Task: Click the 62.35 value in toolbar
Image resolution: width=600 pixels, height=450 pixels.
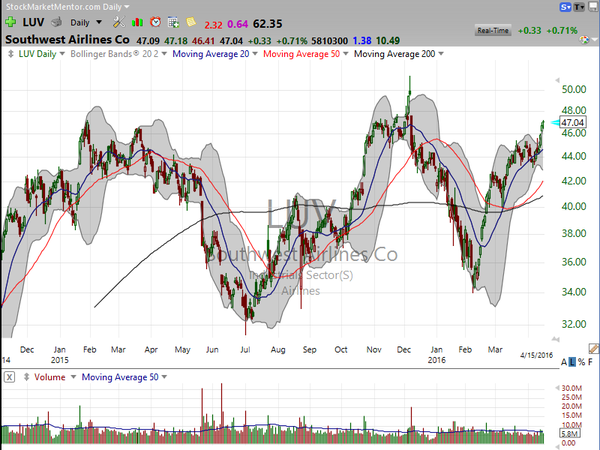Action: (267, 24)
